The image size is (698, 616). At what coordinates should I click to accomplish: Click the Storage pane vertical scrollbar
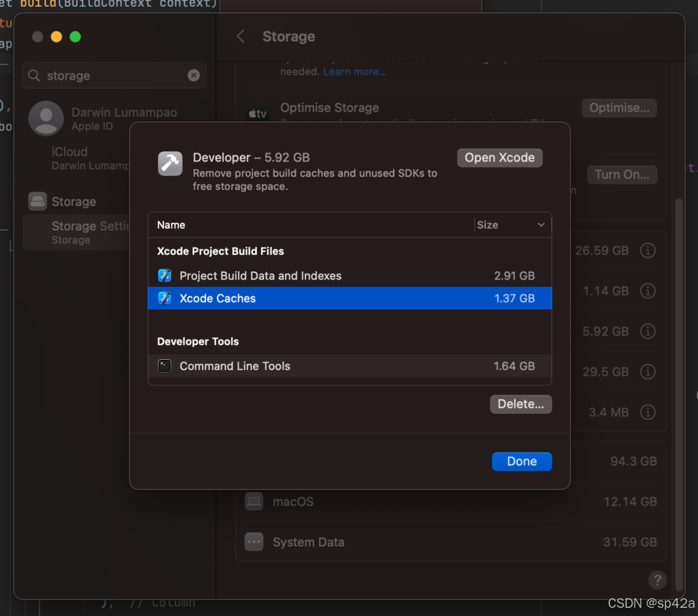click(x=678, y=394)
